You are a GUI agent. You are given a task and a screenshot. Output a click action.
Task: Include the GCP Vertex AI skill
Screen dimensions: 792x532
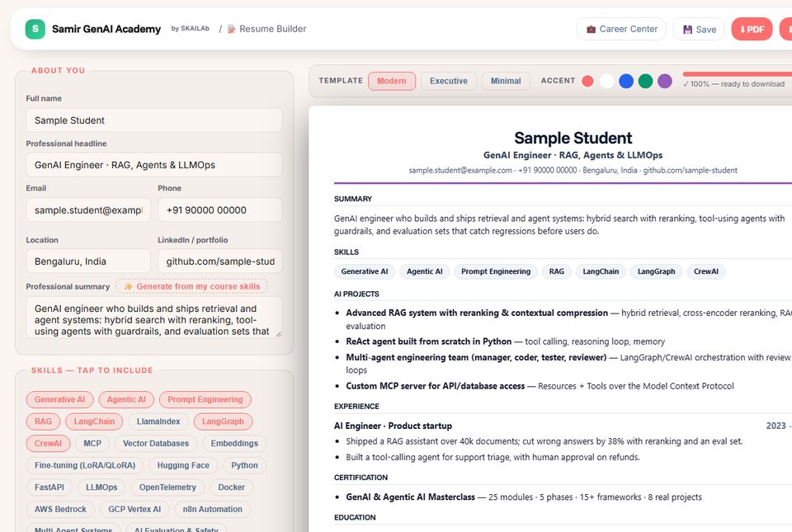[134, 509]
